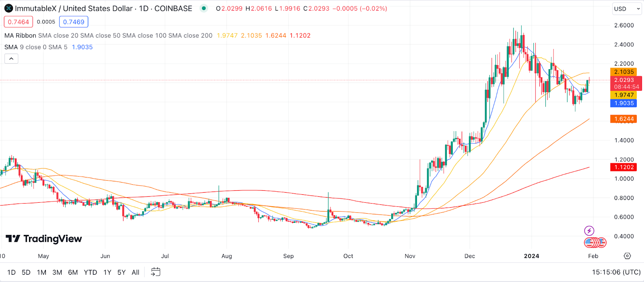Click the spread value 0.0005
This screenshot has width=644, height=282.
click(x=46, y=22)
